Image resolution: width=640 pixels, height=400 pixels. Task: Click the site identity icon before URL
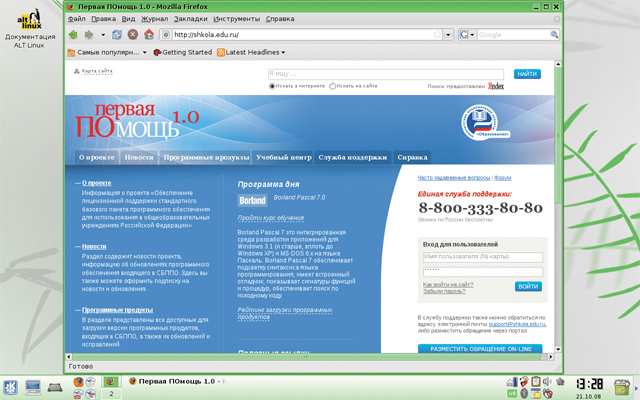[166, 35]
